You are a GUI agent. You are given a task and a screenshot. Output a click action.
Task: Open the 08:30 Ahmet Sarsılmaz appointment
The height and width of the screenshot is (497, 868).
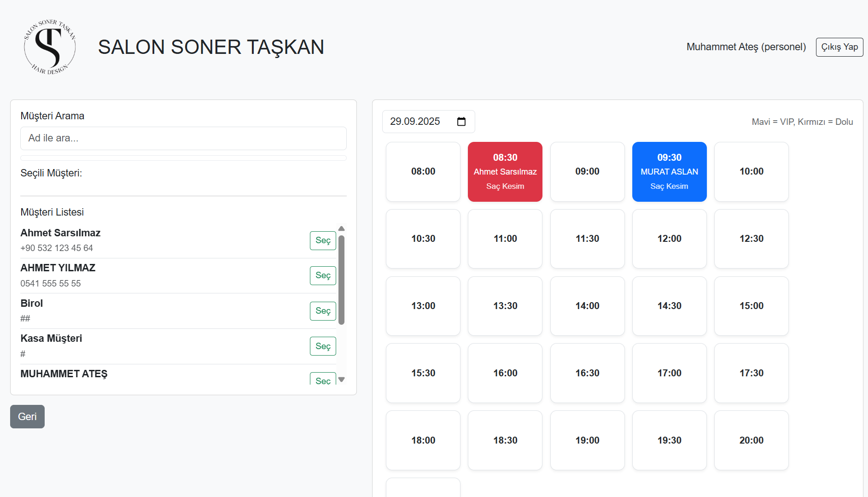click(505, 171)
